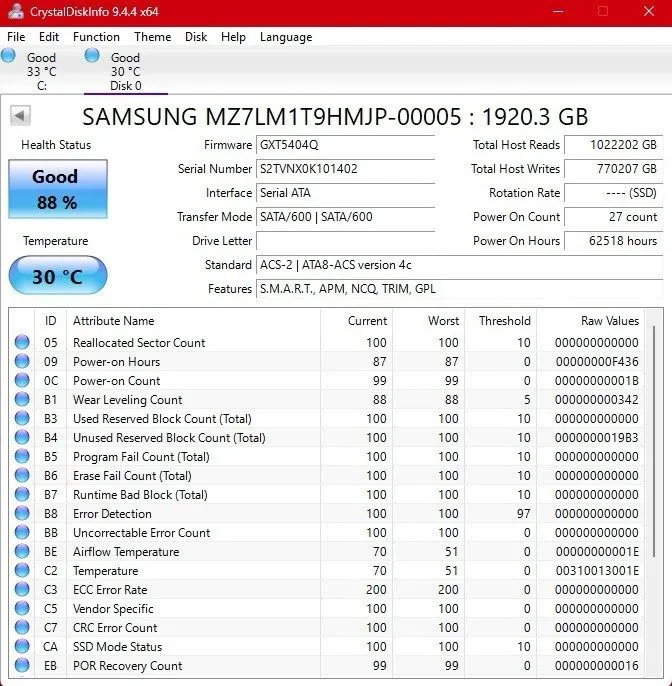Click the Good 88 % health status button
This screenshot has height=686, width=672.
coord(58,189)
